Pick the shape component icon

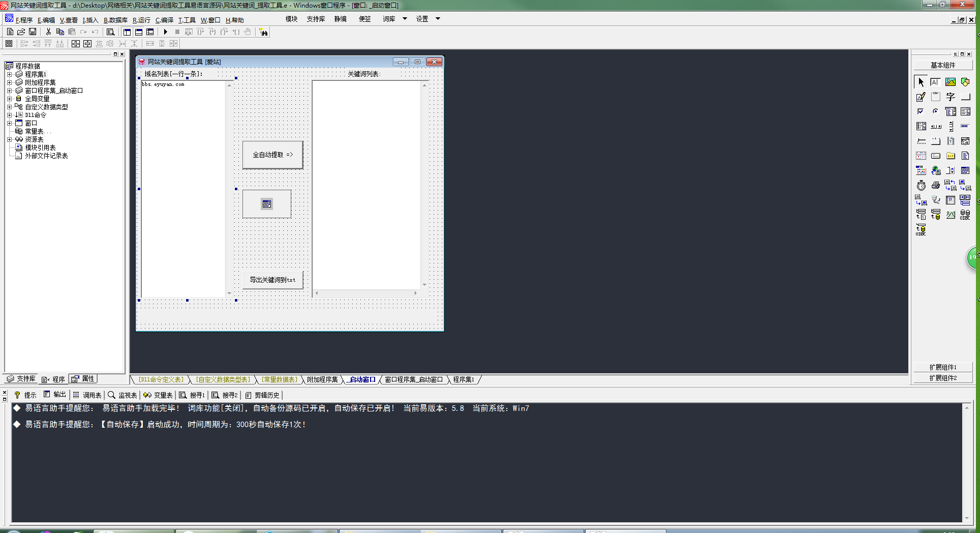tap(965, 82)
